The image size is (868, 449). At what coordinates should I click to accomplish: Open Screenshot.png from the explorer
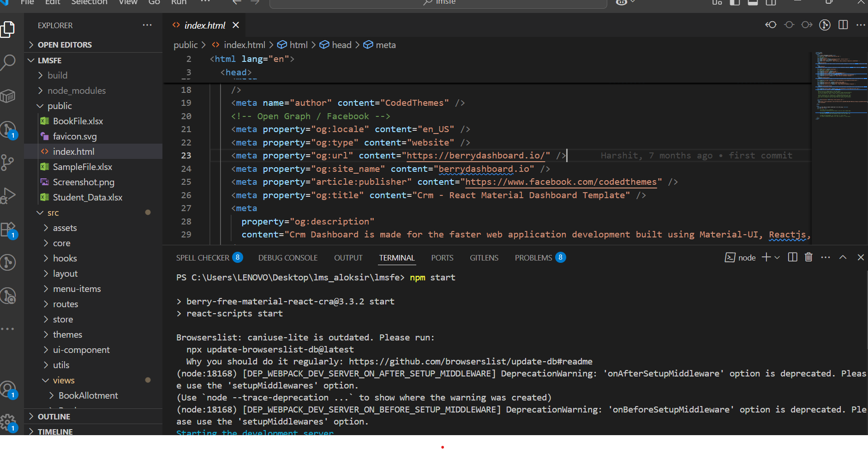tap(84, 182)
